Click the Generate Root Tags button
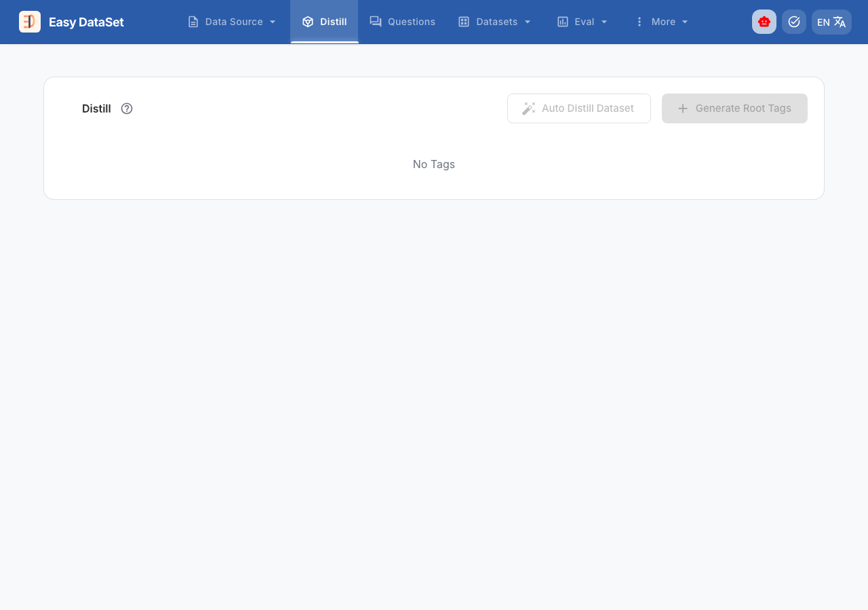Viewport: 868px width, 610px height. coord(734,108)
